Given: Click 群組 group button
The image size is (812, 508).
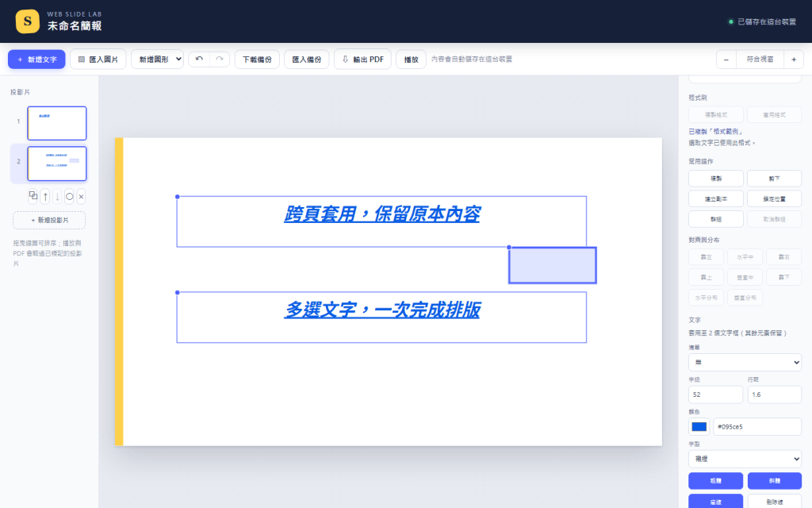Looking at the screenshot, I should tap(716, 219).
